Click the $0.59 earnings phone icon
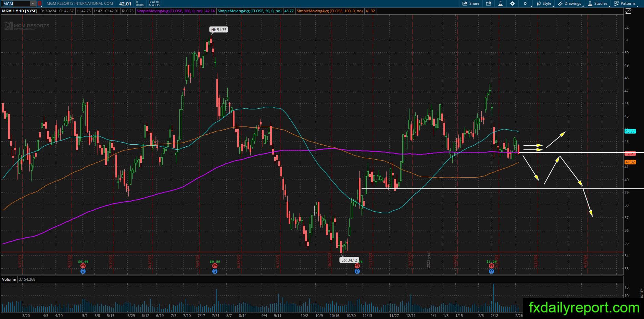This screenshot has width=644, height=319. [215, 266]
